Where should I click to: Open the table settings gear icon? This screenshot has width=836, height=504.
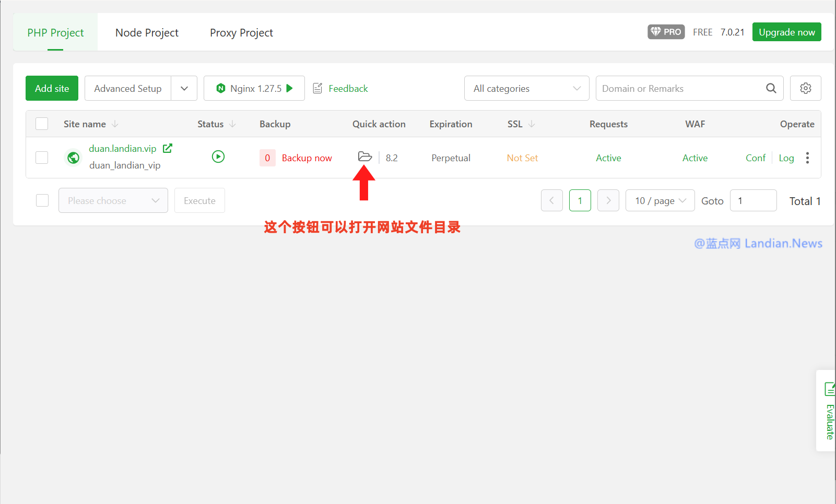(x=805, y=88)
